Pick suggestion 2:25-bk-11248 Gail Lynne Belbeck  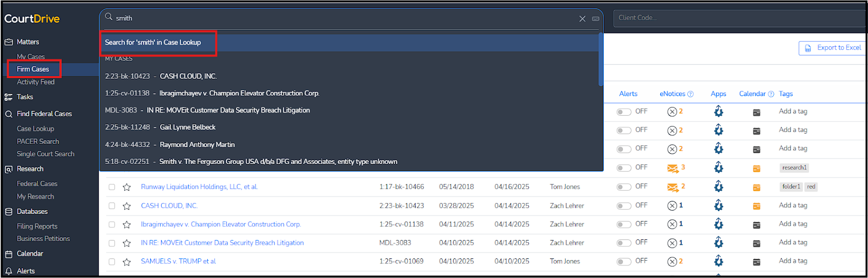point(160,128)
